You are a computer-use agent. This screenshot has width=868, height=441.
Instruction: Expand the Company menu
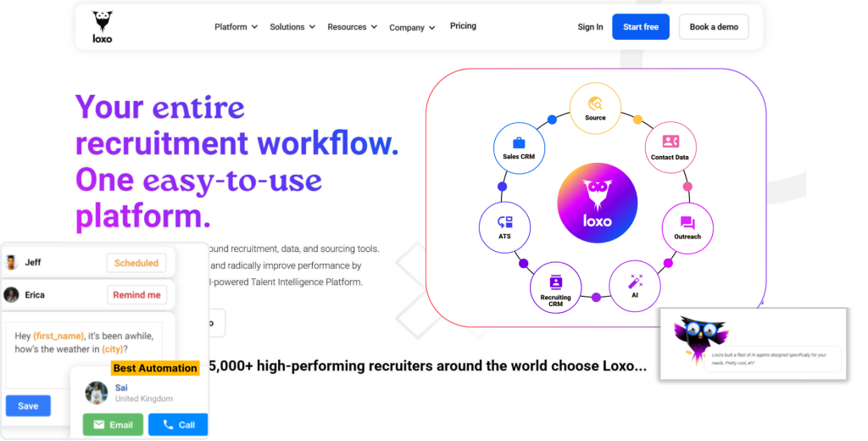point(412,27)
